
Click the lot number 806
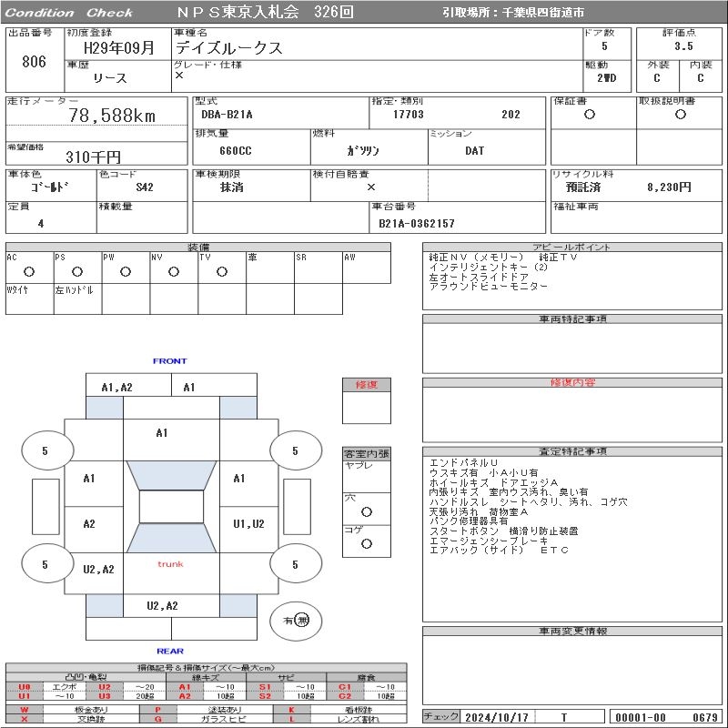coord(34,61)
